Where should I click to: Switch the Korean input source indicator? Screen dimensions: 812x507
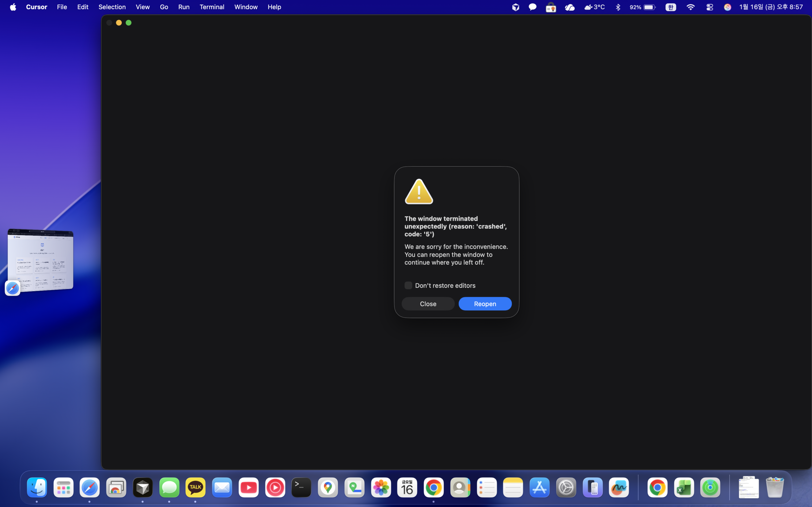pyautogui.click(x=671, y=7)
